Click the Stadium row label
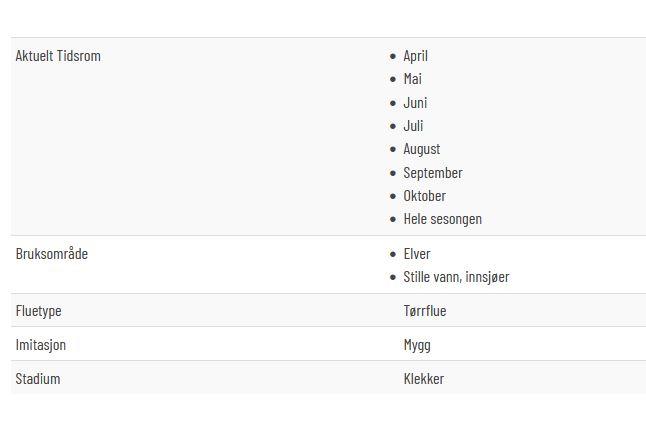This screenshot has height=426, width=646. click(37, 379)
